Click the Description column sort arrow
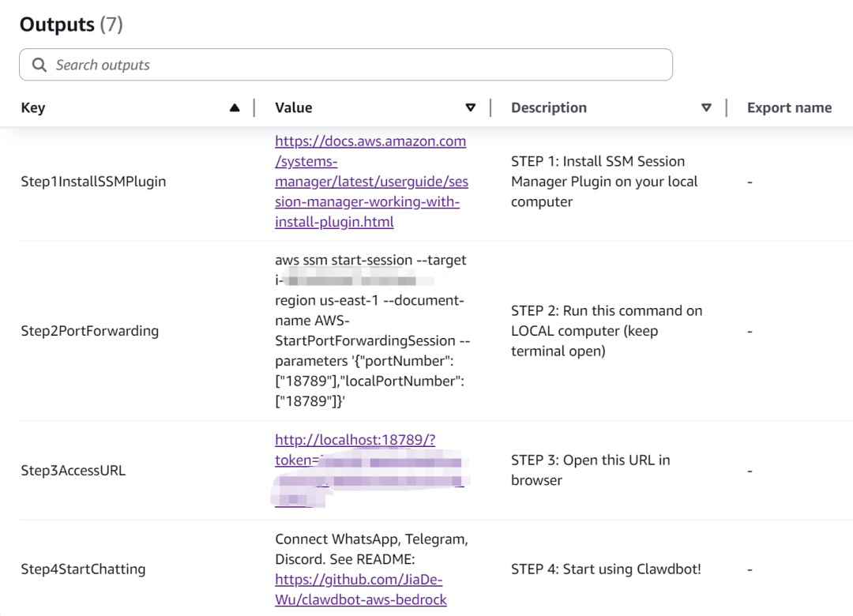 706,108
